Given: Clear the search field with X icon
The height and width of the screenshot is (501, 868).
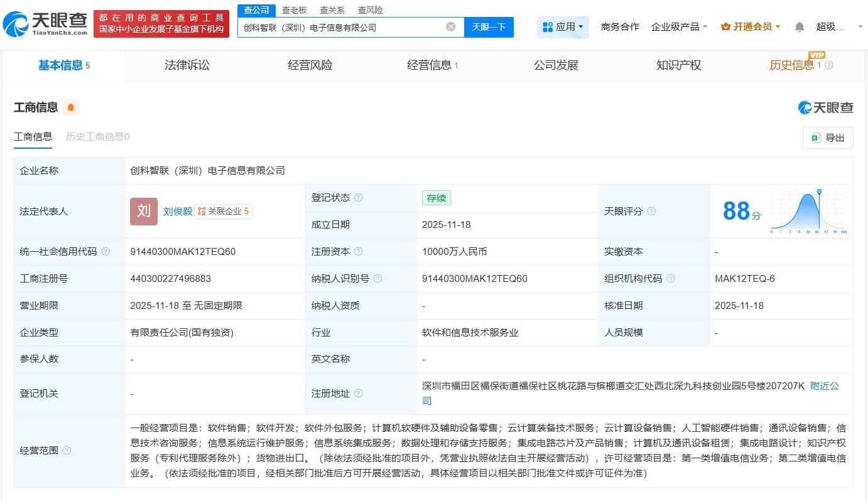Looking at the screenshot, I should 450,27.
